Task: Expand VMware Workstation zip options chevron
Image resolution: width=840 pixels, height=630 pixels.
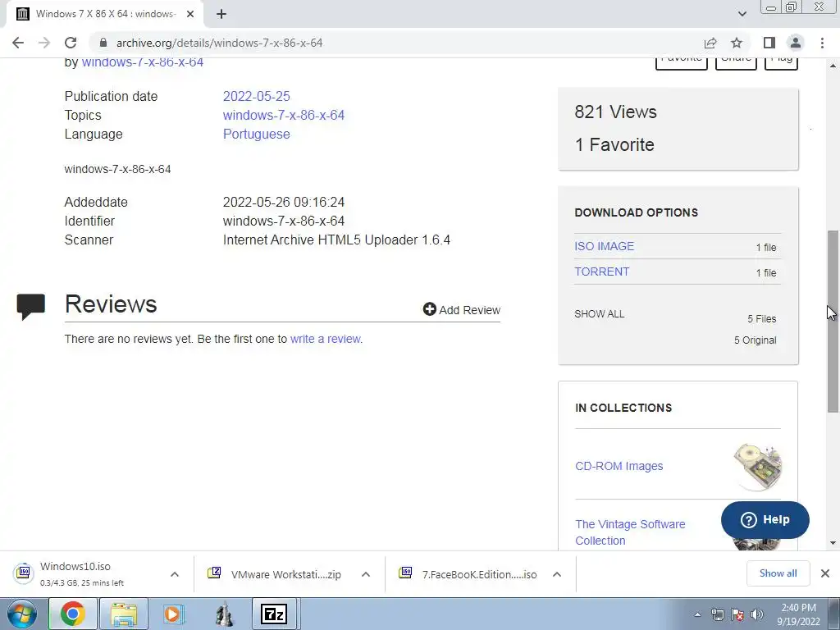Action: point(366,574)
